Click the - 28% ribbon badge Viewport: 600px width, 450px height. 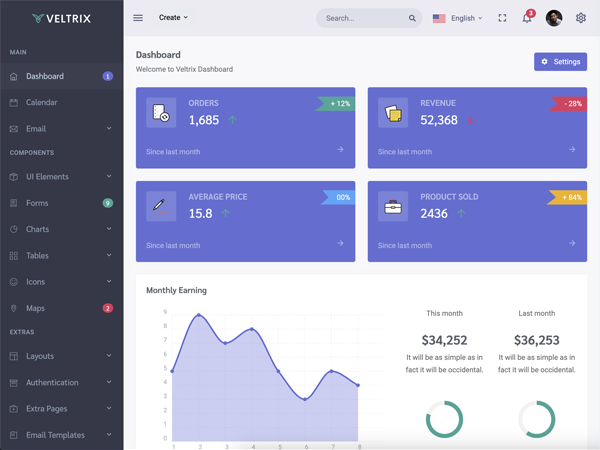point(568,104)
